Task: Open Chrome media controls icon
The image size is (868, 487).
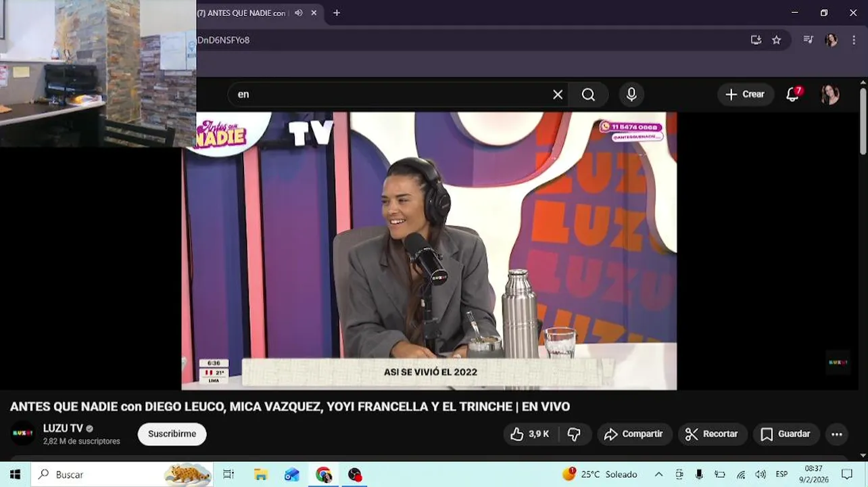Action: click(808, 40)
